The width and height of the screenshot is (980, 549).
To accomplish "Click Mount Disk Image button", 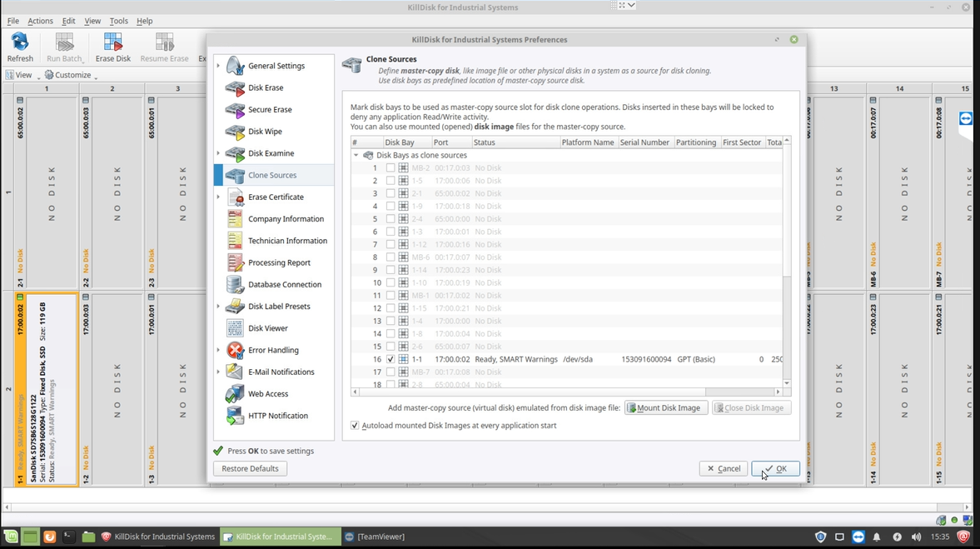I will [x=666, y=407].
